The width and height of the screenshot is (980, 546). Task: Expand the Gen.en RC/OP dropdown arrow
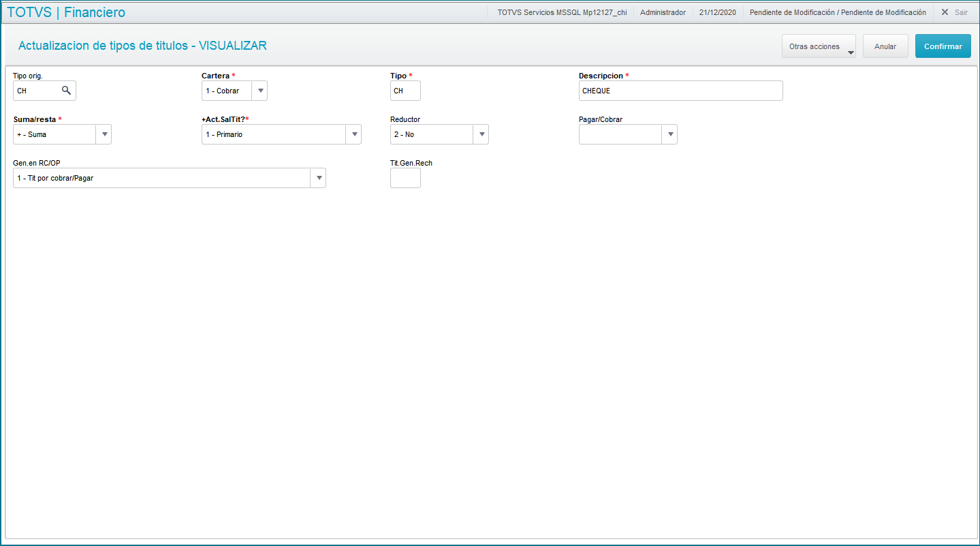click(x=318, y=178)
